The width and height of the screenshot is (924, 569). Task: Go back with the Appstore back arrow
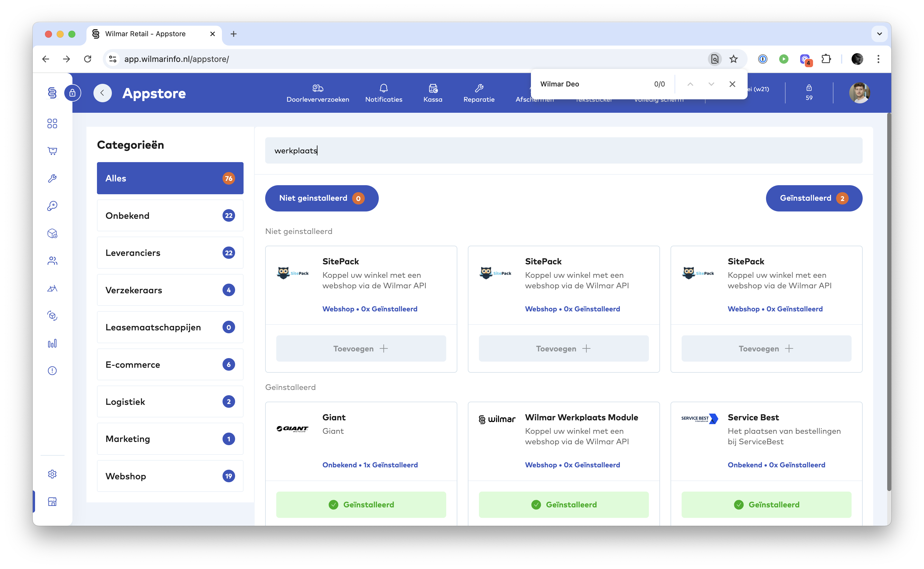[x=102, y=93]
